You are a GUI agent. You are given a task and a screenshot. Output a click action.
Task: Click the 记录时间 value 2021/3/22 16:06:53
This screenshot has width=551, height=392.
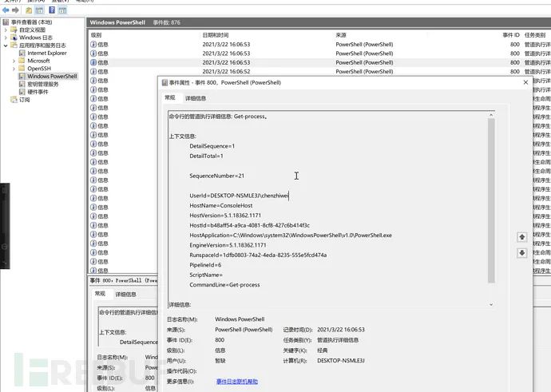tap(341, 330)
